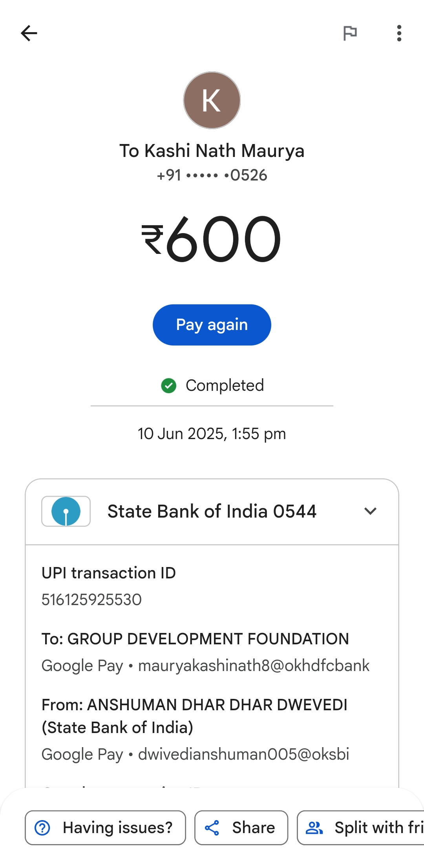Viewport: 424px width, 868px height.
Task: Tap the ₹600 payment amount
Action: [212, 239]
